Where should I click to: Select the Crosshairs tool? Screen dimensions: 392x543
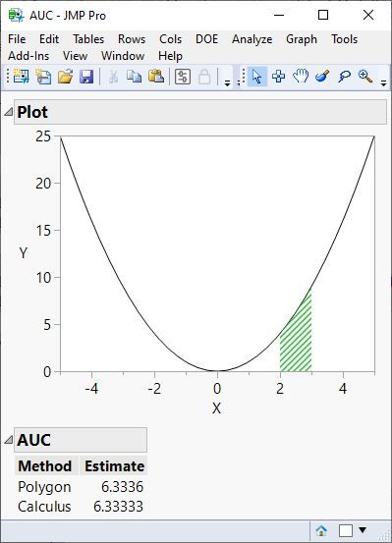pos(279,77)
